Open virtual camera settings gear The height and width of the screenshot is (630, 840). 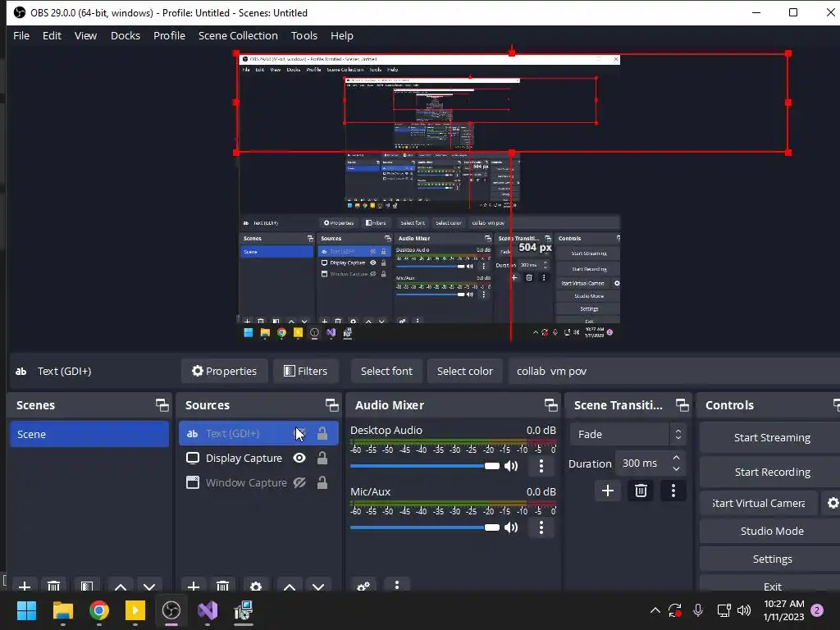pos(833,503)
